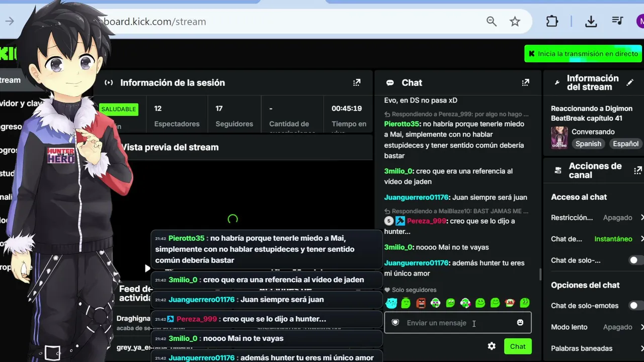Focus the Enviar un mensaje input field
The height and width of the screenshot is (362, 644).
coord(457,322)
